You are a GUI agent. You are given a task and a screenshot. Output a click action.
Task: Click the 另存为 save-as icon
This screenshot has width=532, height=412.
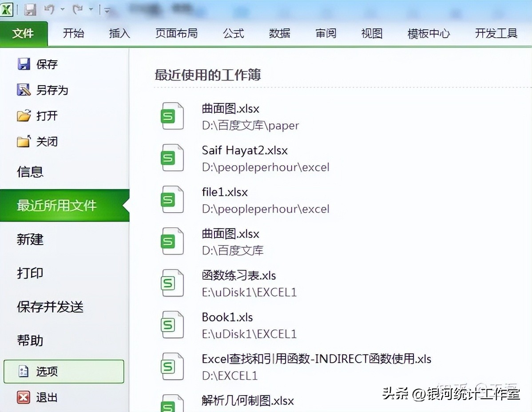click(24, 90)
